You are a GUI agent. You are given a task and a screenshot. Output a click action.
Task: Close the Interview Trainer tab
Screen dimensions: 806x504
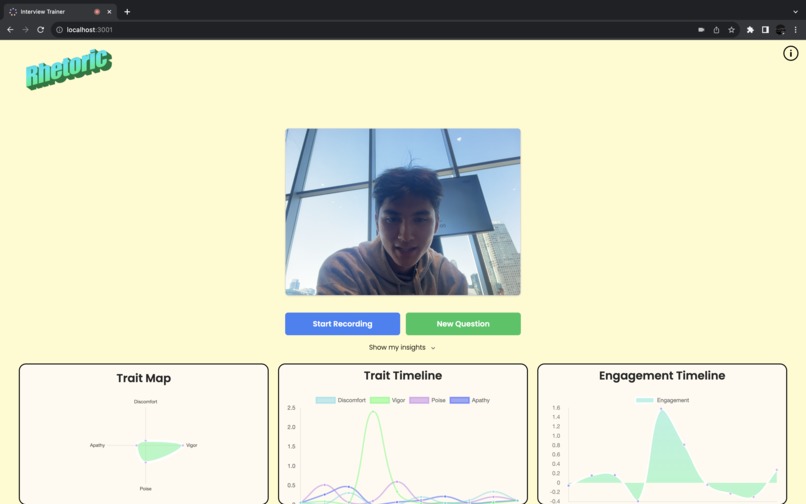(x=109, y=11)
